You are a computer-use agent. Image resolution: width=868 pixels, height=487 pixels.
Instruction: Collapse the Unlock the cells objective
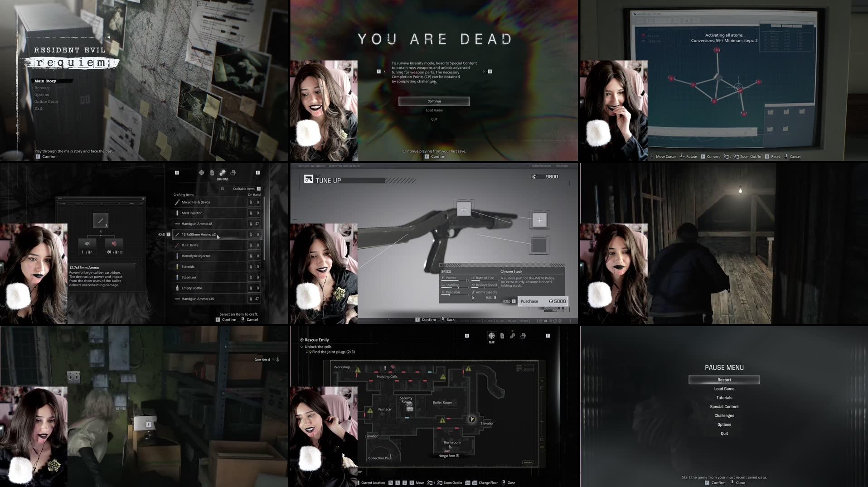(302, 347)
